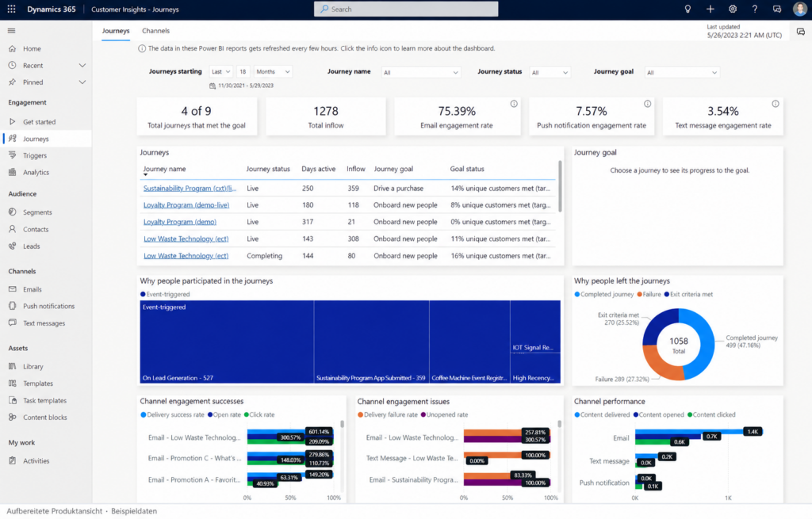Open Task templates in sidebar
812x519 pixels.
pos(46,400)
